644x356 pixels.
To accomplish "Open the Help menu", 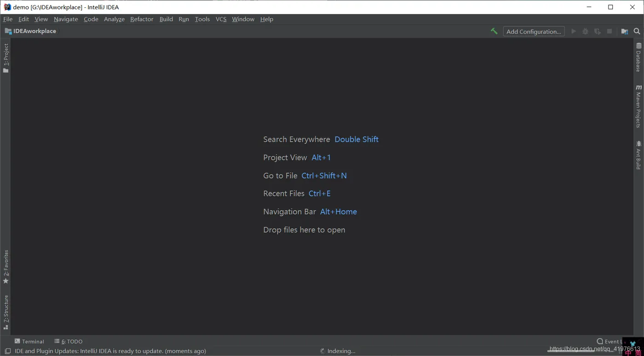I will (x=266, y=19).
